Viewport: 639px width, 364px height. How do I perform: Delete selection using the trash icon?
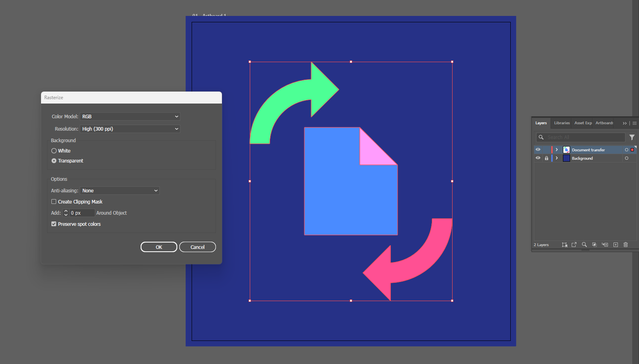625,245
